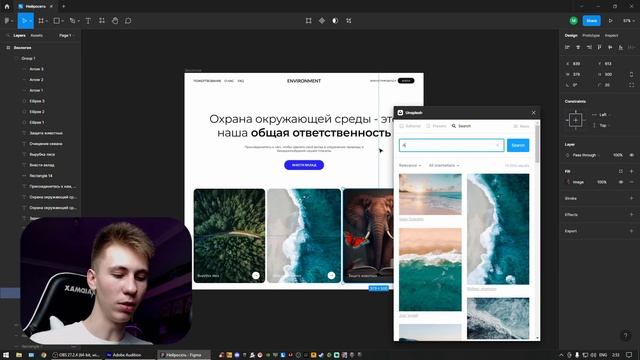Screen dimensions: 640x360
Task: Select the Text tool
Action: (x=88, y=21)
